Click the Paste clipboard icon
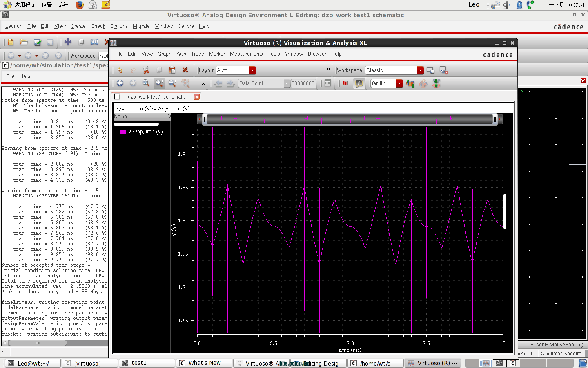Image resolution: width=588 pixels, height=368 pixels. (x=172, y=70)
